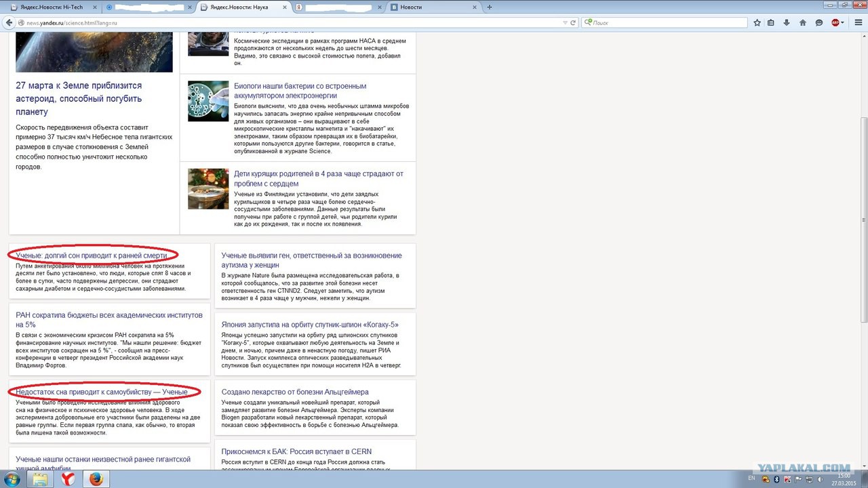Image resolution: width=868 pixels, height=488 pixels.
Task: Select the text "Владимир Фортов."
Action: (41, 365)
